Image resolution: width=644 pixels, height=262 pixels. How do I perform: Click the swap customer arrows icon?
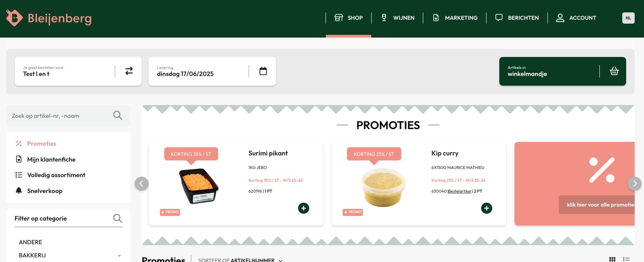tap(129, 71)
